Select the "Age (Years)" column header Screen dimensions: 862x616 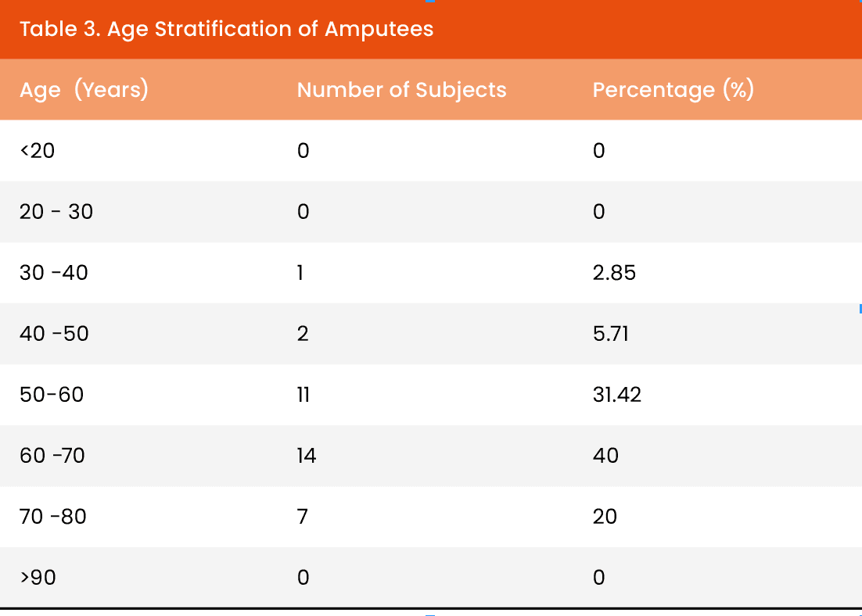pos(84,90)
